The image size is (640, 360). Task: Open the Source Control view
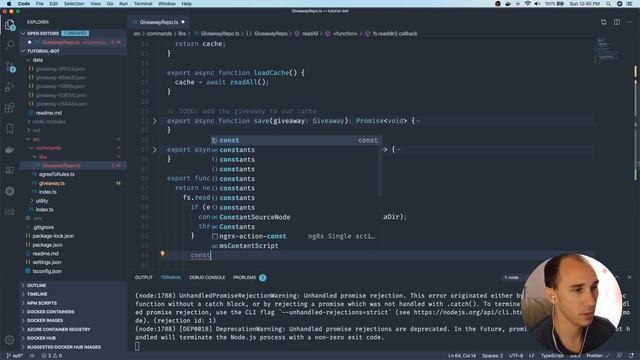coord(10,66)
